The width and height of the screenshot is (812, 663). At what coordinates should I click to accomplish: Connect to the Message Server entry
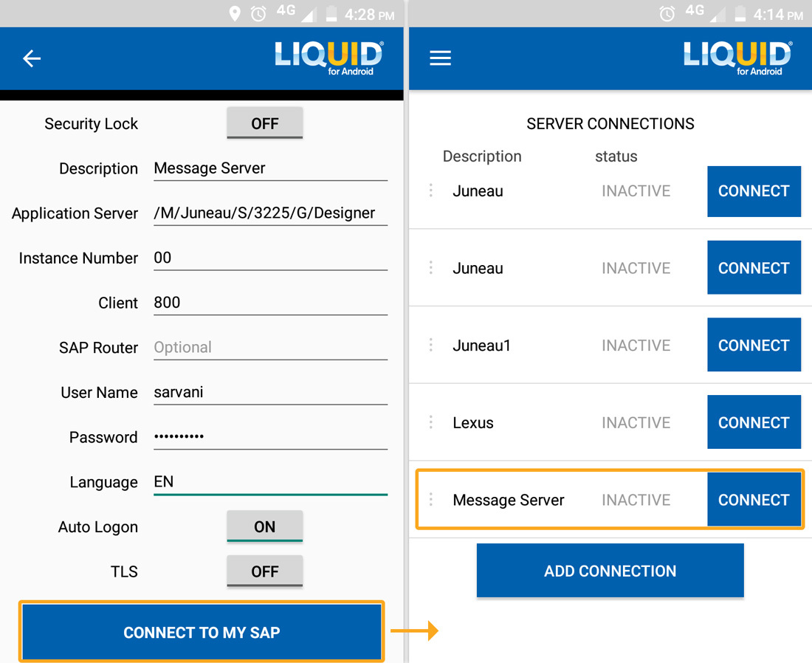pyautogui.click(x=754, y=500)
